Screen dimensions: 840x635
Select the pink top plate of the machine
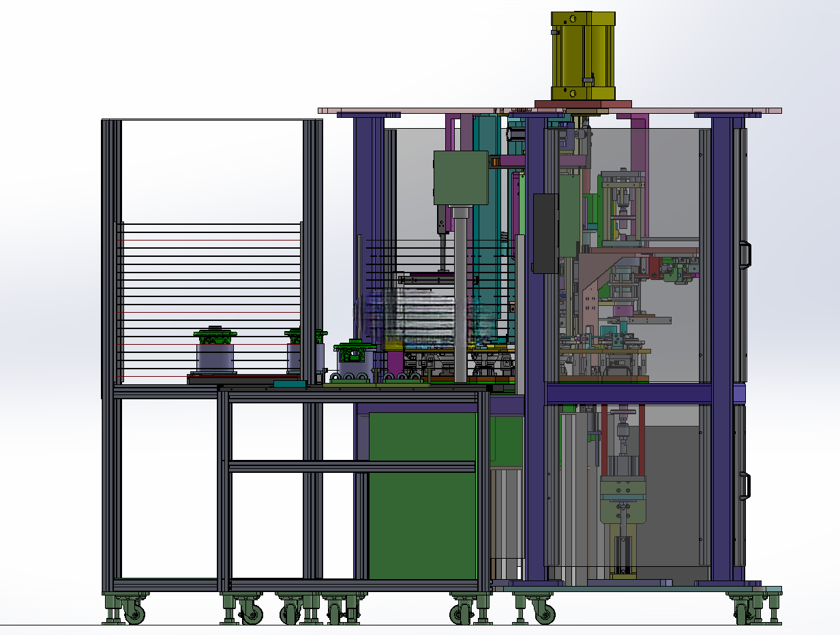point(550,110)
